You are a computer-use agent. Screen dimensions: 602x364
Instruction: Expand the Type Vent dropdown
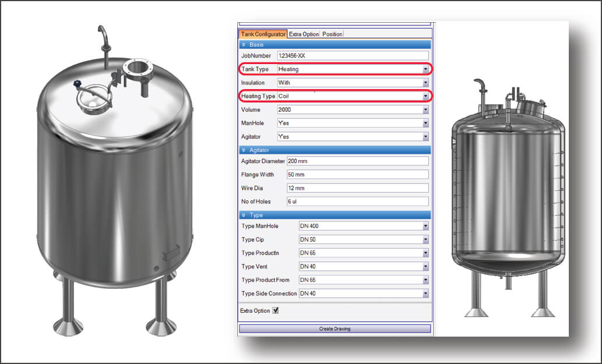(x=425, y=266)
